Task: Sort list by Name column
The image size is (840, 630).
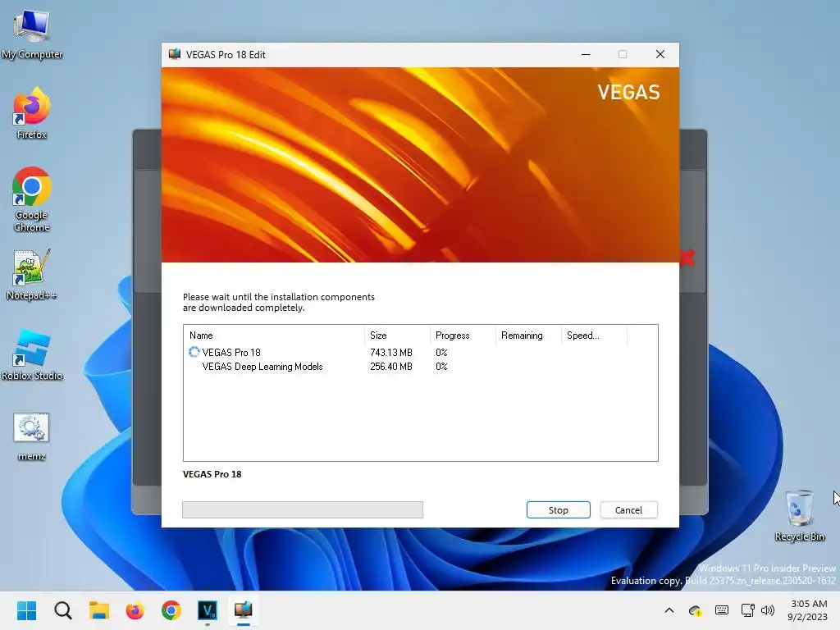Action: coord(274,336)
